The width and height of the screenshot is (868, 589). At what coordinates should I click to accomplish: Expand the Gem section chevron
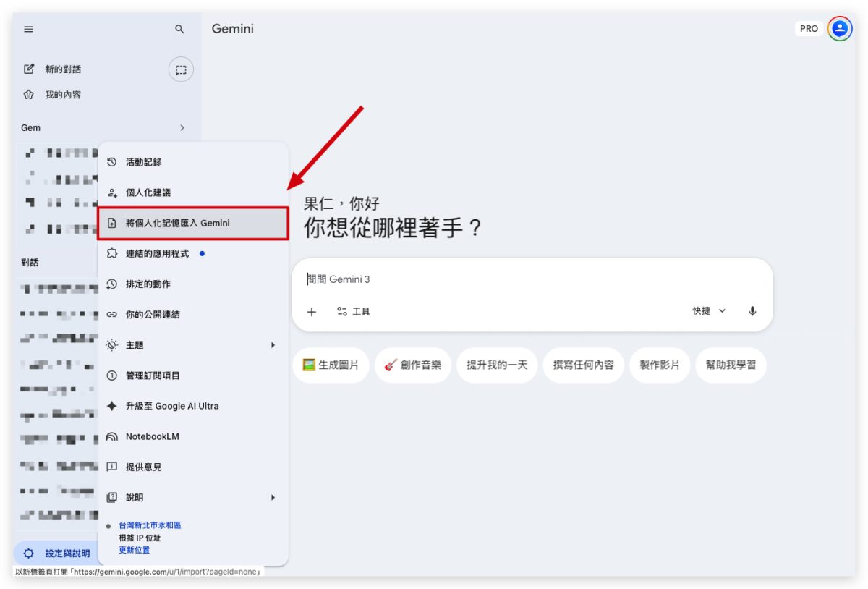click(182, 127)
